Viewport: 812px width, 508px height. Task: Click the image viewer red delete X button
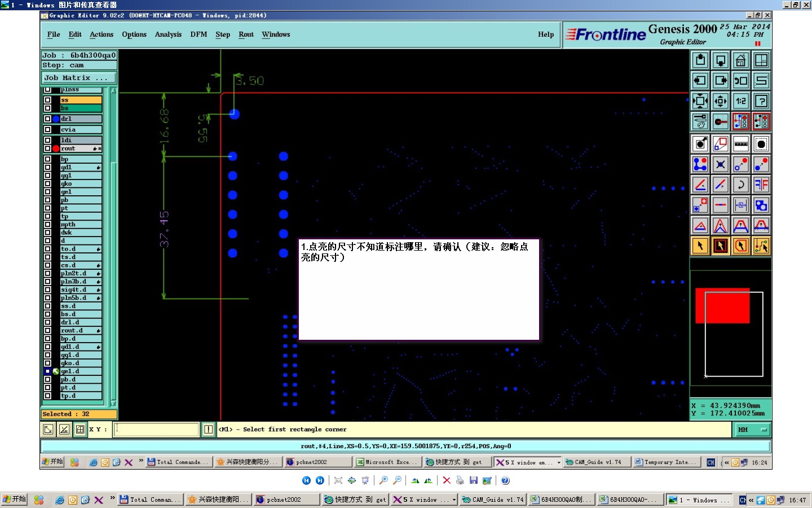(447, 480)
